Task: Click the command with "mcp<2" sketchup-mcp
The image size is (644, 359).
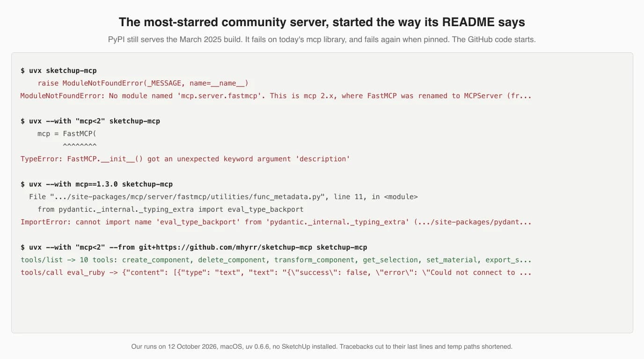Action: [x=90, y=121]
